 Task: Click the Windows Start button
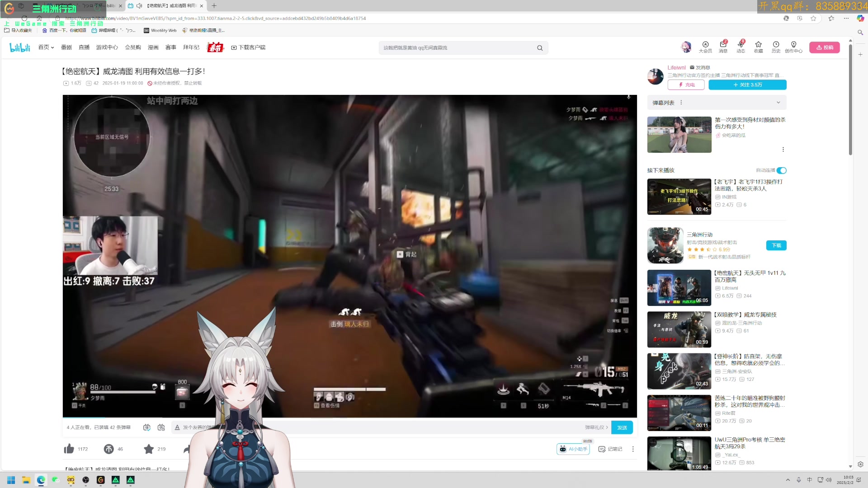[x=11, y=480]
